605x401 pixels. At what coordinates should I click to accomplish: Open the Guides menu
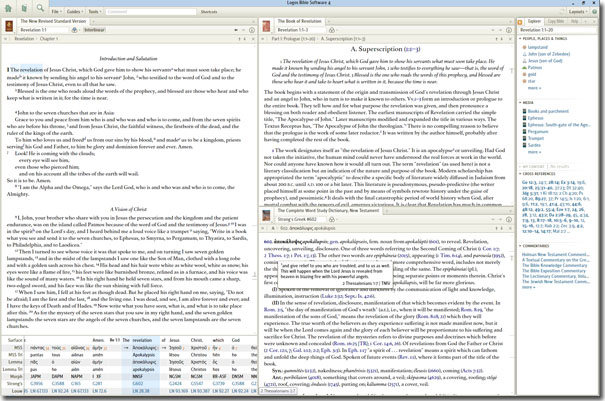tap(74, 12)
